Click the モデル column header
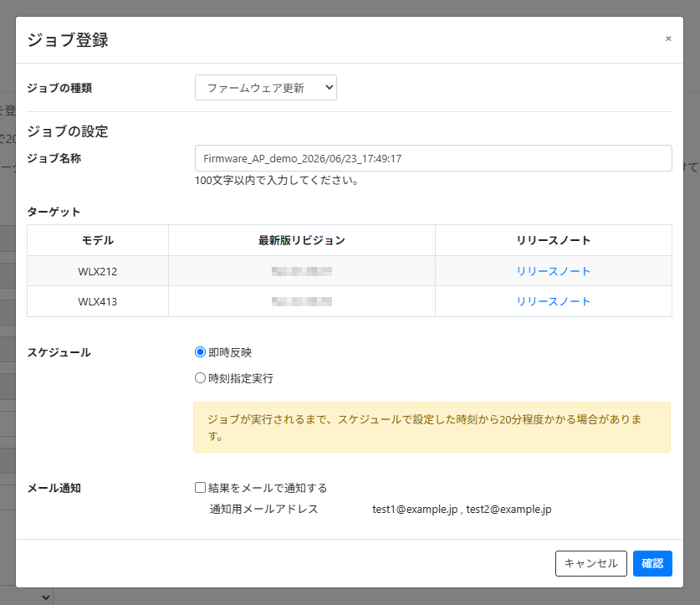The height and width of the screenshot is (605, 700). coord(98,240)
